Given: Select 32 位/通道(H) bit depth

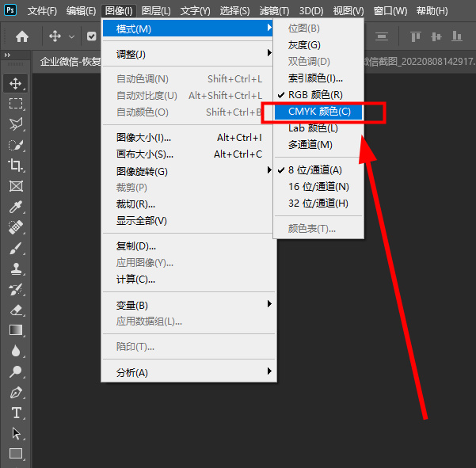Looking at the screenshot, I should (318, 204).
